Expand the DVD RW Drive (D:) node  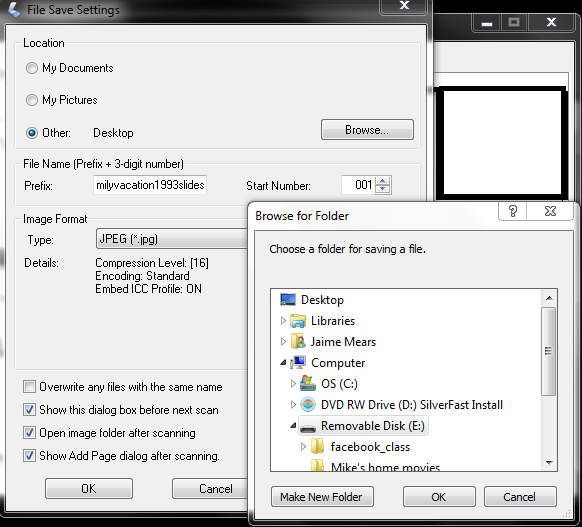pyautogui.click(x=293, y=405)
